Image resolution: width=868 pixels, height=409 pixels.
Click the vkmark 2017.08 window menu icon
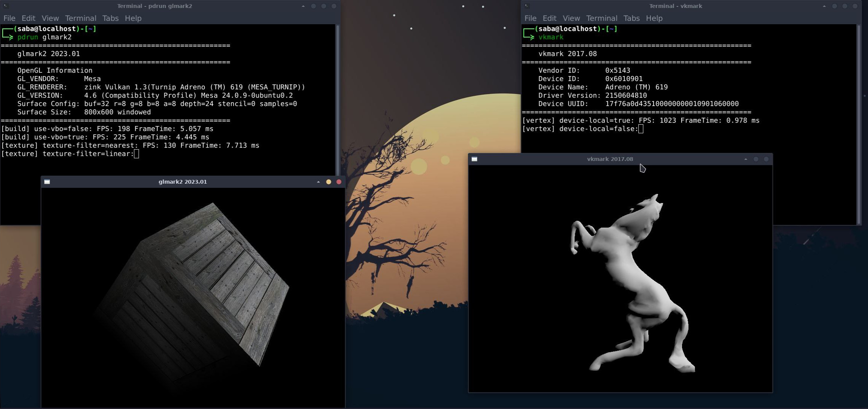click(x=474, y=159)
